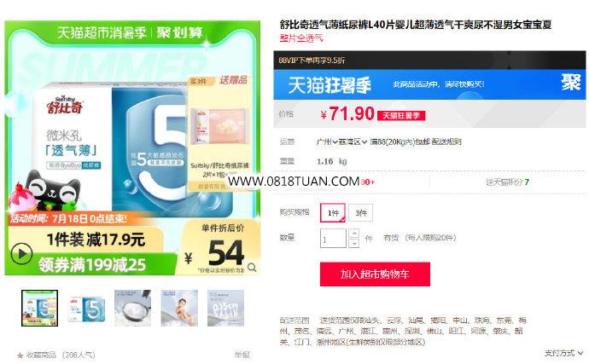Click the 举报 report link
Screen dimensions: 589x364
coord(242,355)
